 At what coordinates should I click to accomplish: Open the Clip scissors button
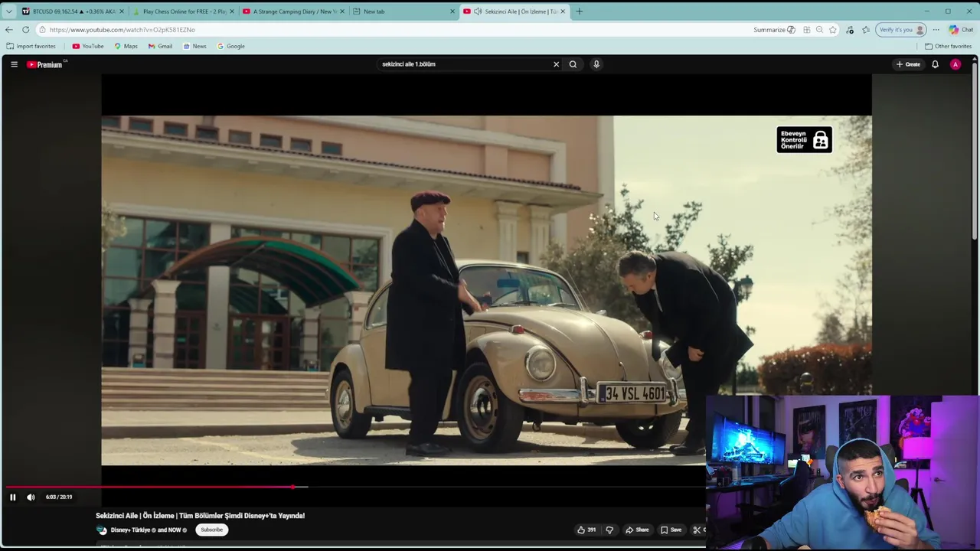tap(697, 530)
